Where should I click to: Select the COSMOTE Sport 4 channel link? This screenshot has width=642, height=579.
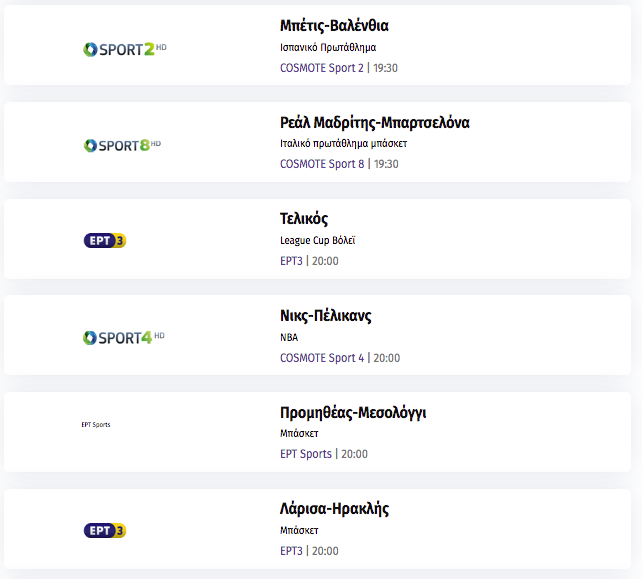click(x=322, y=358)
